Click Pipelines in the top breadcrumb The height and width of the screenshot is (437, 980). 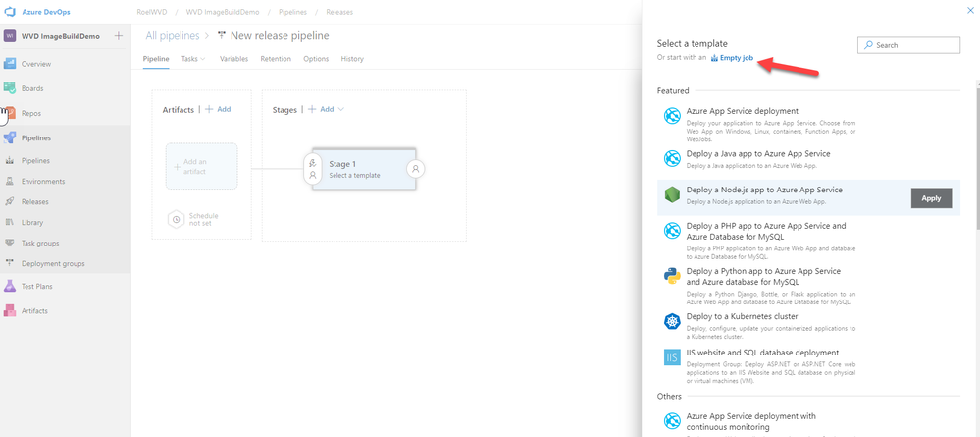click(292, 12)
